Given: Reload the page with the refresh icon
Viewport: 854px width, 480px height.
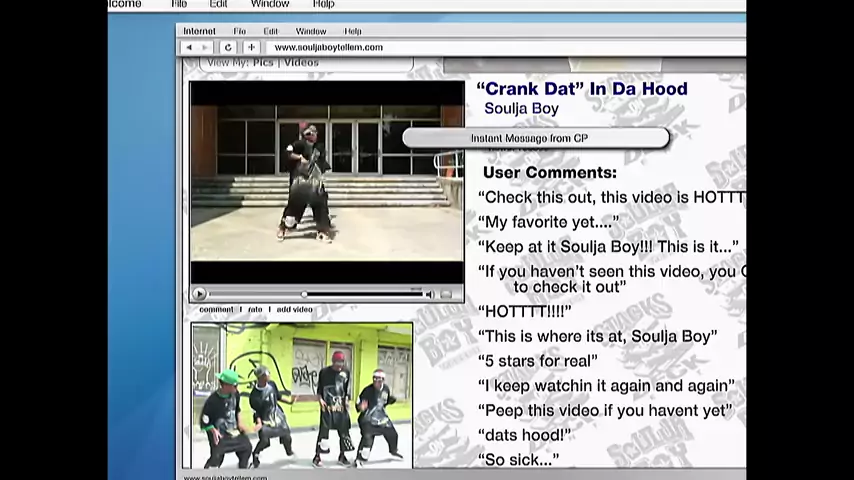Looking at the screenshot, I should pyautogui.click(x=228, y=47).
